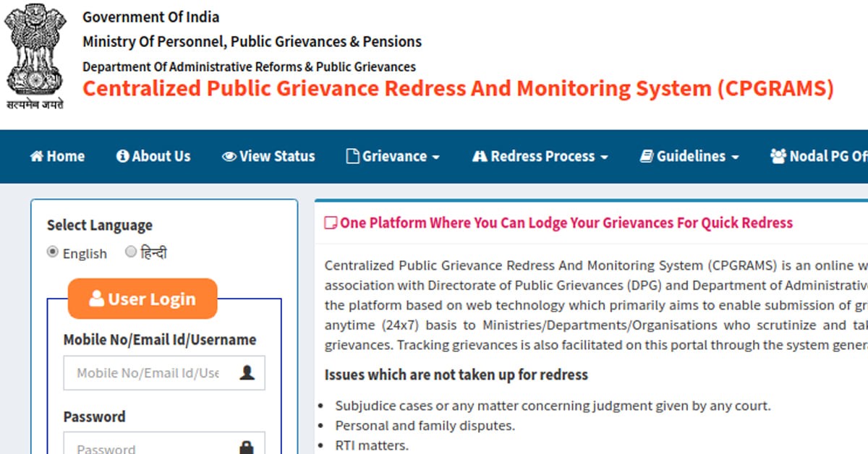Image resolution: width=868 pixels, height=454 pixels.
Task: Select the हिन्दी language radio button
Action: pyautogui.click(x=131, y=252)
